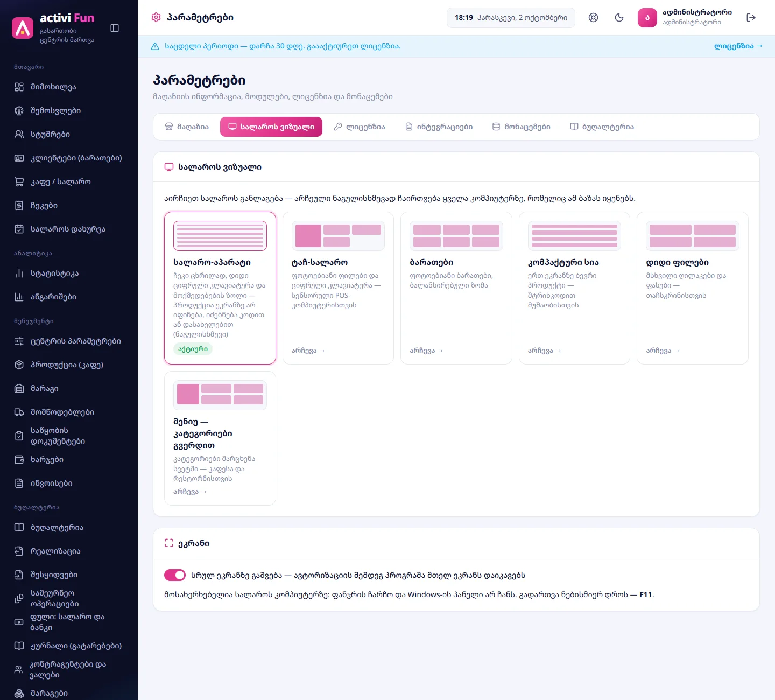Select the ტაჩ-სალარო layout card
775x700 pixels.
[338, 288]
